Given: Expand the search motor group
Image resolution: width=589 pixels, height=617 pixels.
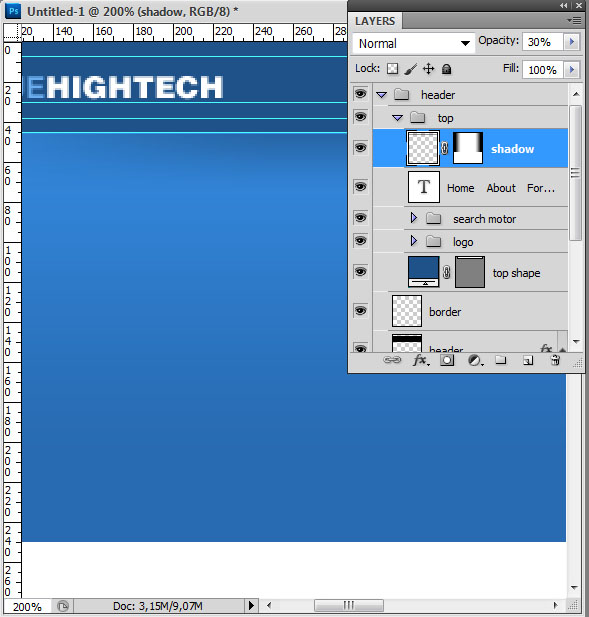Looking at the screenshot, I should tap(413, 218).
